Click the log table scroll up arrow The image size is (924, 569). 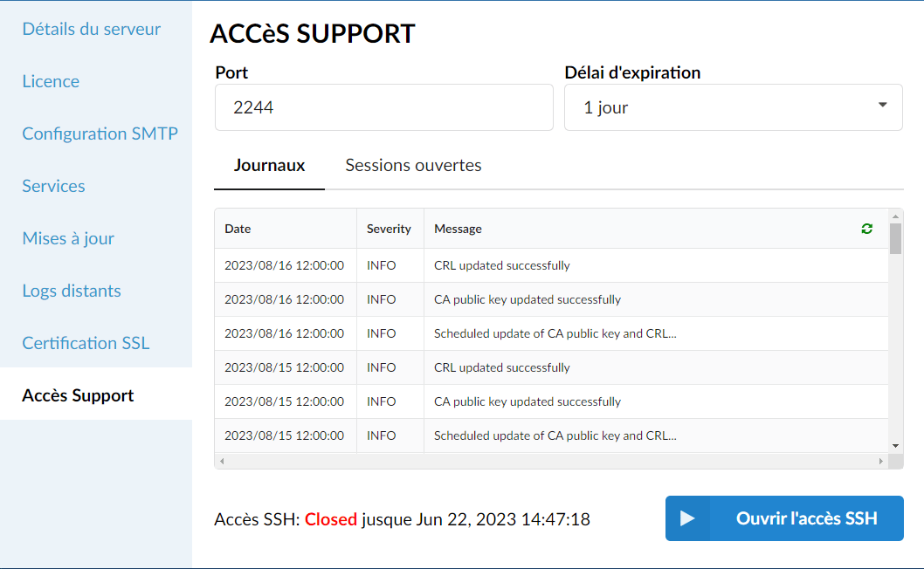coord(896,216)
